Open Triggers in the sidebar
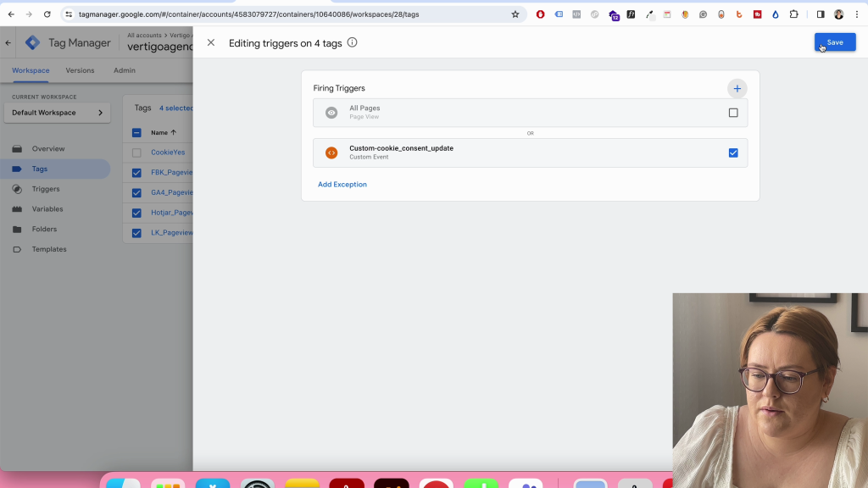Image resolution: width=868 pixels, height=488 pixels. (x=46, y=189)
